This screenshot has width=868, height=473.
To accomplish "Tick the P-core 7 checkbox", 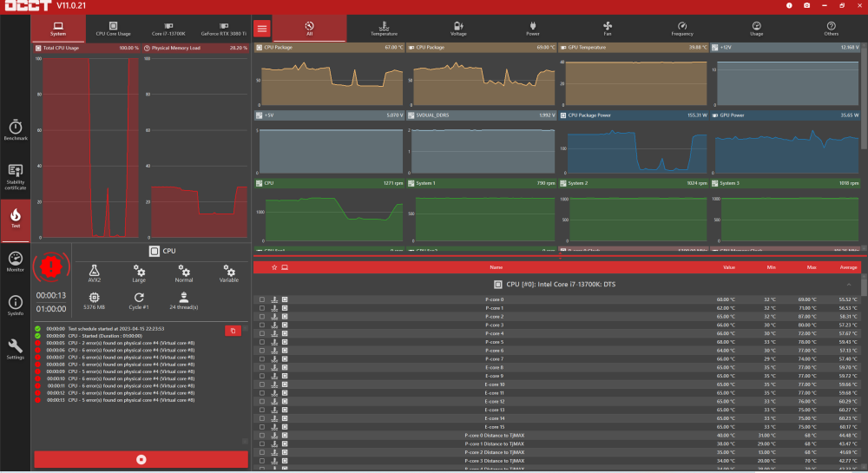I will click(x=262, y=359).
